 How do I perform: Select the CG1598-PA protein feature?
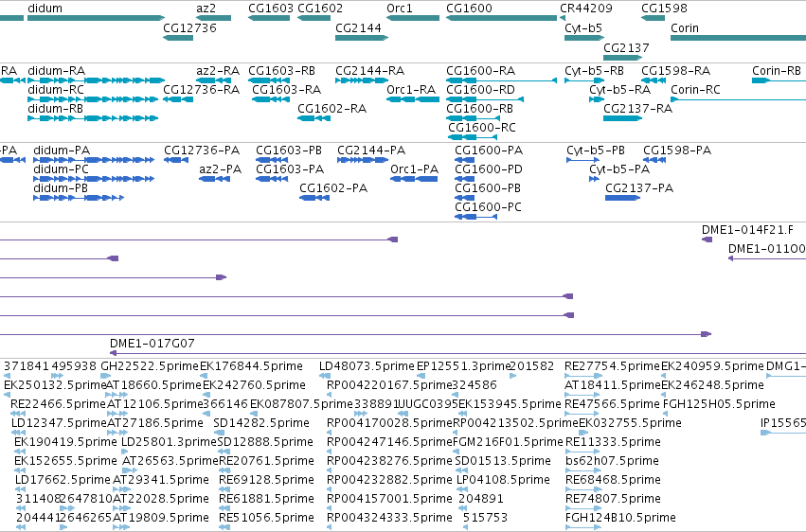(x=654, y=160)
